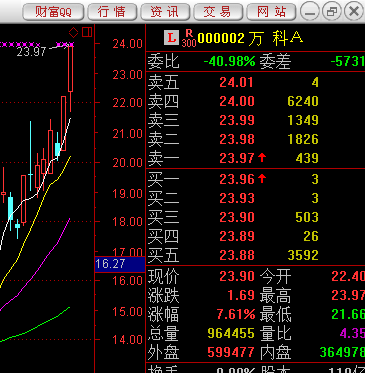Viewport: 365px width, 373px height.
Task: Click the 买五 bid price 23.88
Action: pyautogui.click(x=237, y=255)
